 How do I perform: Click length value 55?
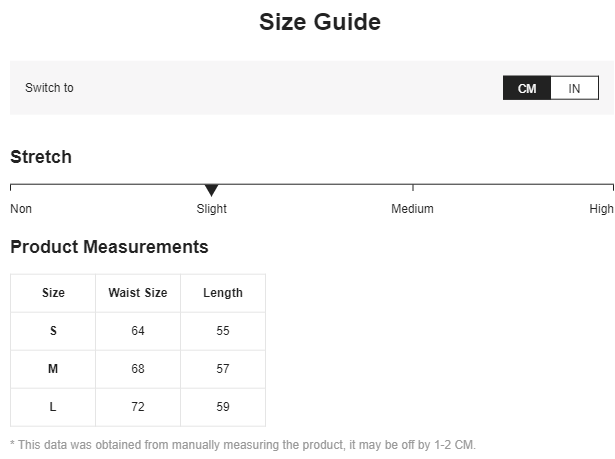223,331
